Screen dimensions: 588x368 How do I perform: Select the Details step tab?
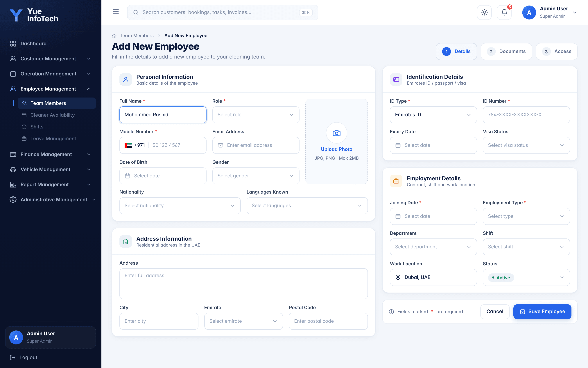456,51
